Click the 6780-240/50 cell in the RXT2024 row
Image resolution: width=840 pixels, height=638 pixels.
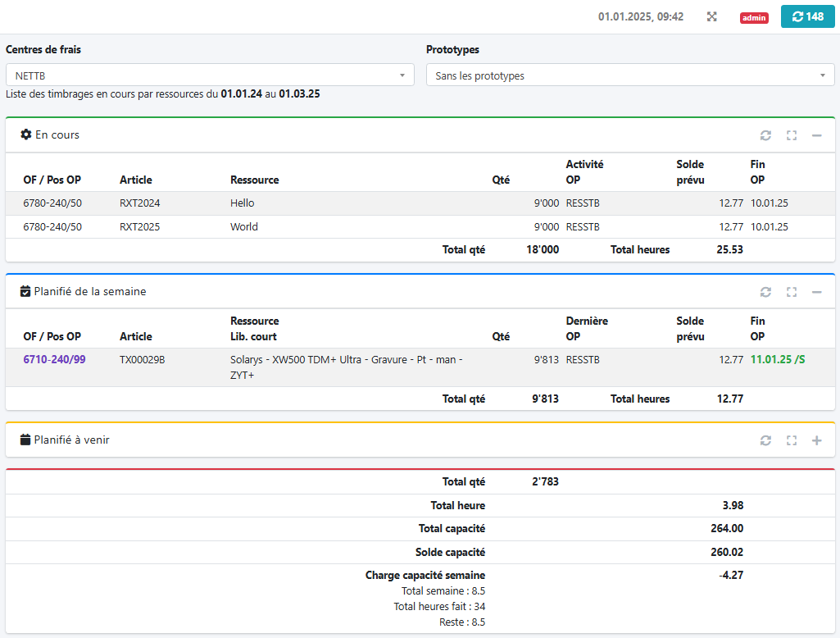pyautogui.click(x=52, y=203)
